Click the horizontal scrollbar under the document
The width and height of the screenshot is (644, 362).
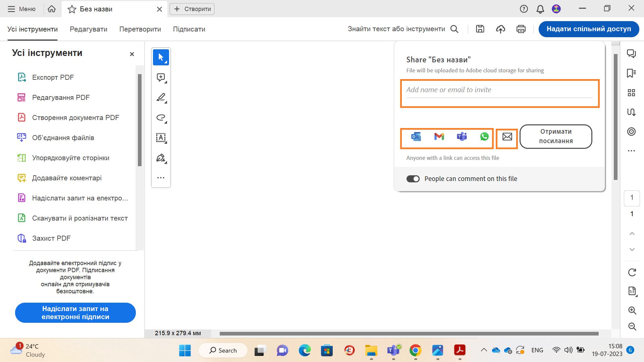point(409,334)
